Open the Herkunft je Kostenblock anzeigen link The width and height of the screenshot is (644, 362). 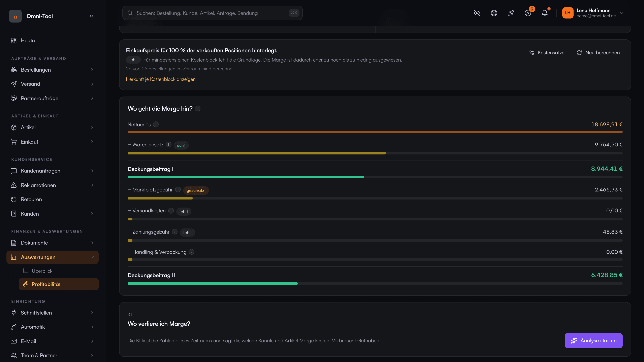click(161, 79)
